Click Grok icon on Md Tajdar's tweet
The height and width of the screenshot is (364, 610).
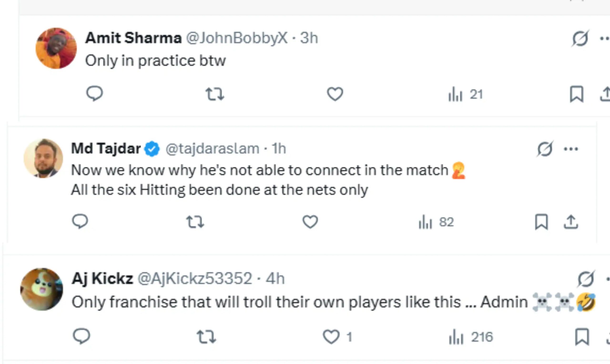[545, 149]
